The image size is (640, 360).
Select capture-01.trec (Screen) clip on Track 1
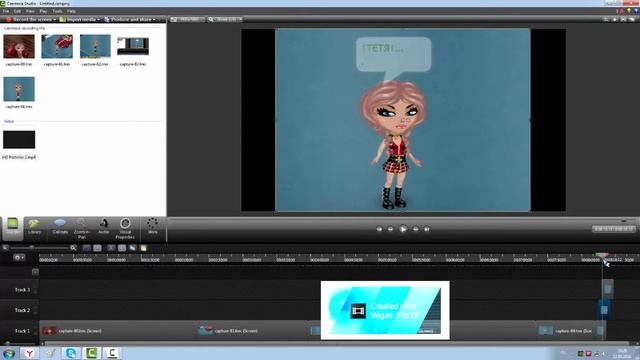pyautogui.click(x=254, y=331)
